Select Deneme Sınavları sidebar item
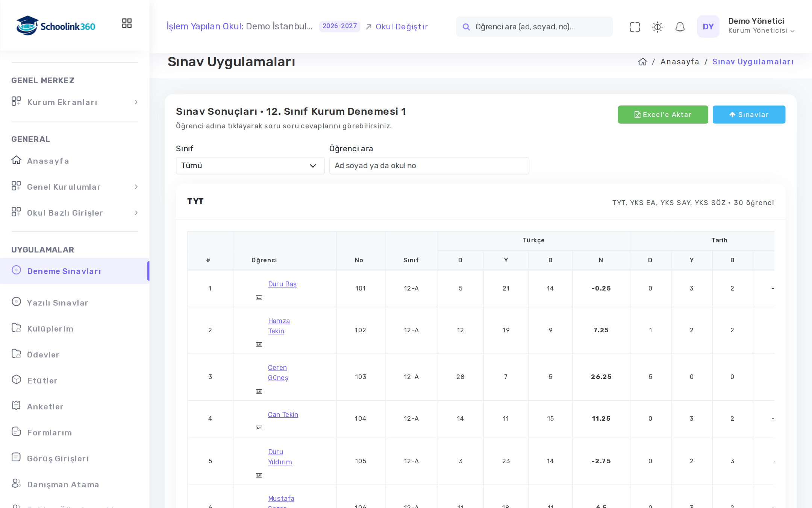This screenshot has height=508, width=812. (x=75, y=271)
